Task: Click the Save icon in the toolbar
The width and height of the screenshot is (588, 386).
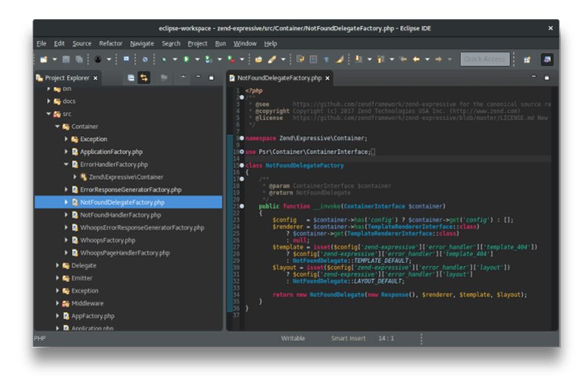Action: point(65,59)
